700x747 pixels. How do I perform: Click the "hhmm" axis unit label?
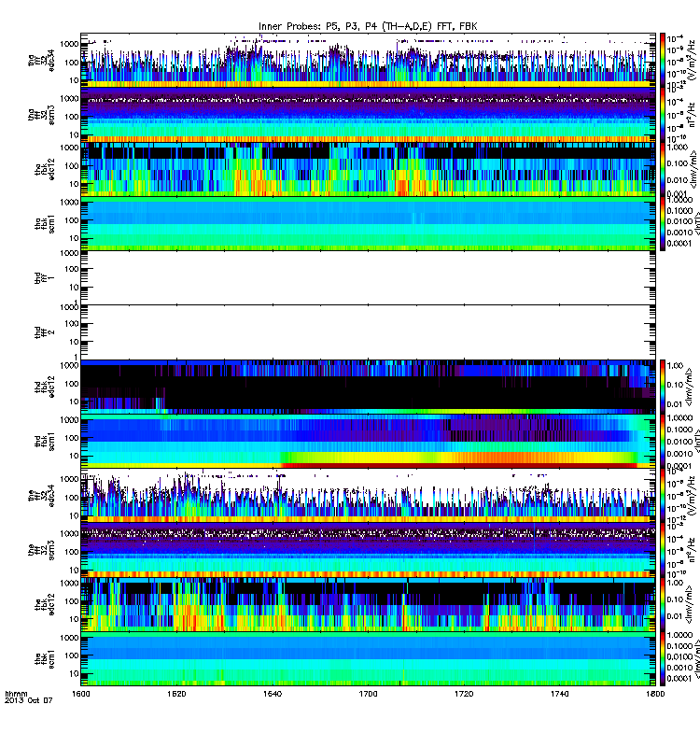[x=16, y=694]
